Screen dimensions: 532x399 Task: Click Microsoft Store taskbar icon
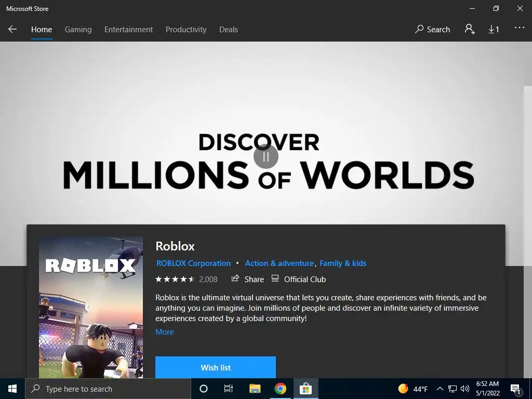tap(305, 389)
